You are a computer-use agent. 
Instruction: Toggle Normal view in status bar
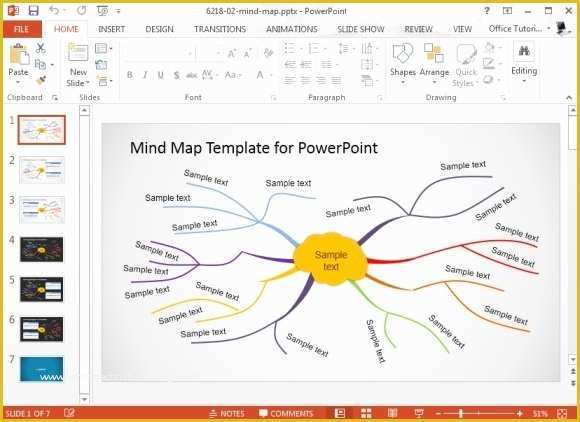(340, 413)
